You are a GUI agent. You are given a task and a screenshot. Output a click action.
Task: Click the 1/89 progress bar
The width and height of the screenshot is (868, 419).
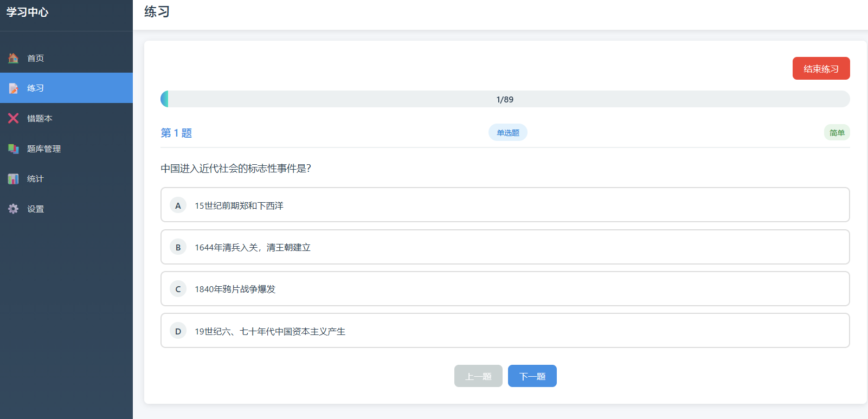point(505,99)
